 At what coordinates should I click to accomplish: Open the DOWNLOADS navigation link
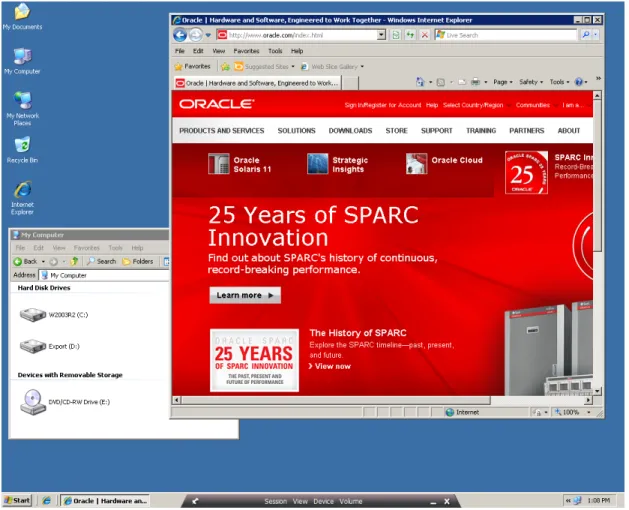tap(350, 131)
